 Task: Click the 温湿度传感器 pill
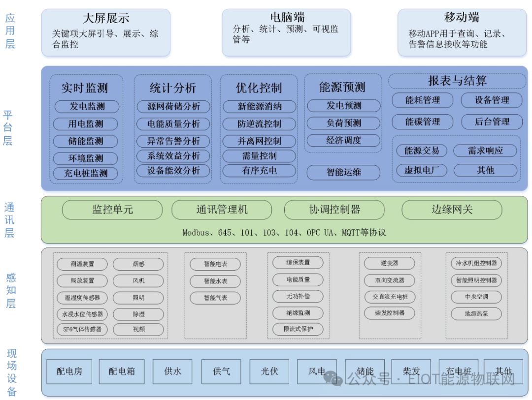[x=82, y=298]
